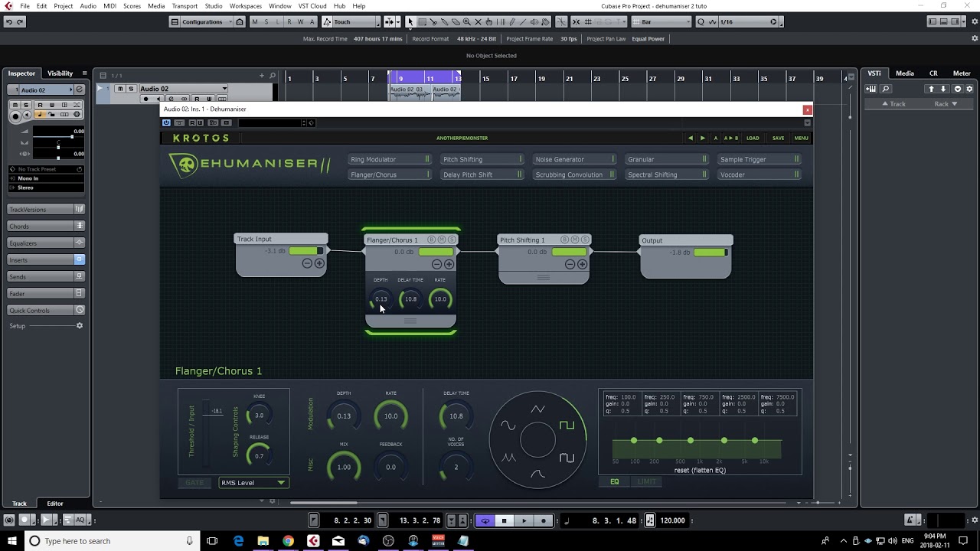Activate the Cycle loop button in transport
This screenshot has height=551, width=980.
pos(485,520)
